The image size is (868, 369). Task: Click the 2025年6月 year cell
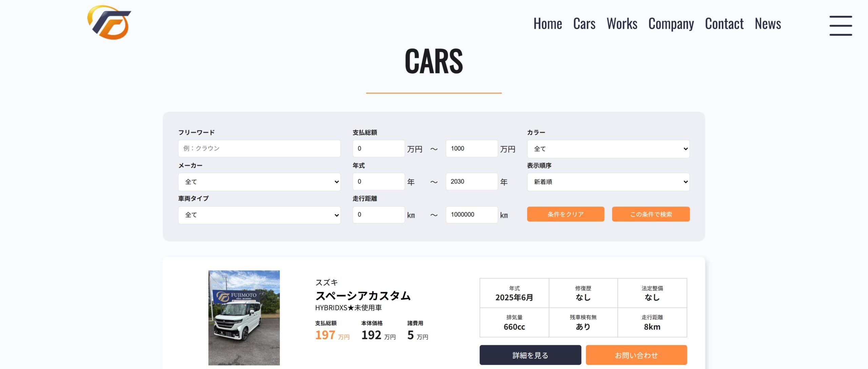click(x=514, y=293)
